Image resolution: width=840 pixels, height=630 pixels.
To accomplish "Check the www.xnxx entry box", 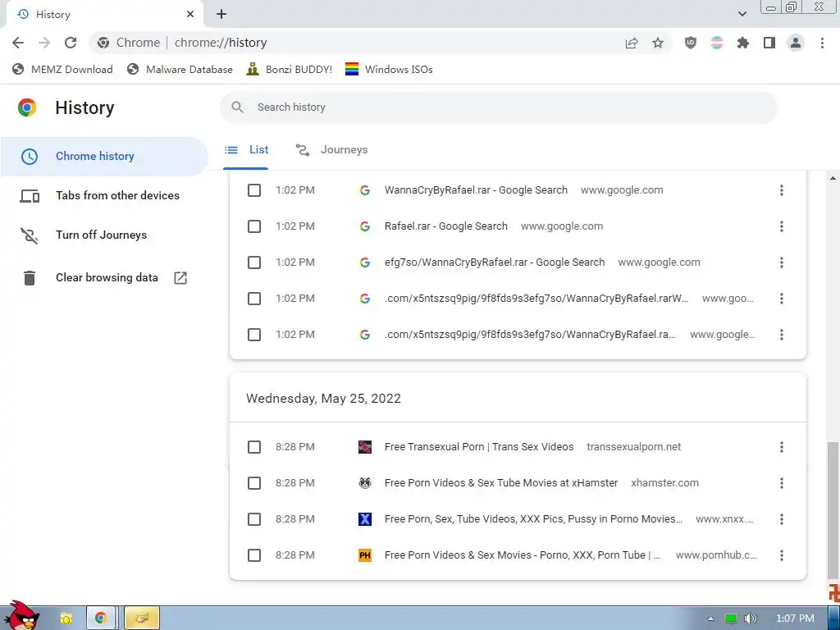I will pyautogui.click(x=254, y=519).
